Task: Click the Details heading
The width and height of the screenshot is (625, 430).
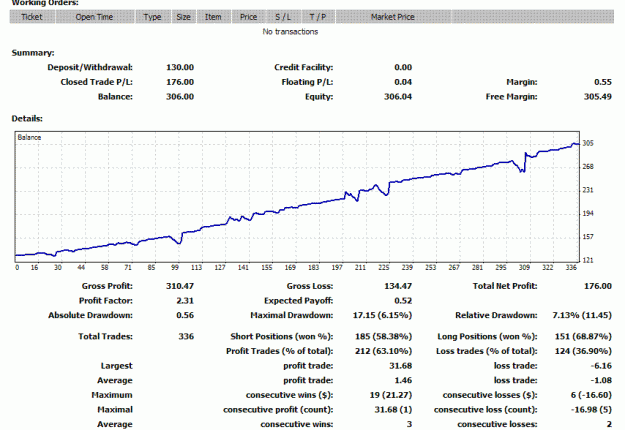Action: pyautogui.click(x=27, y=119)
